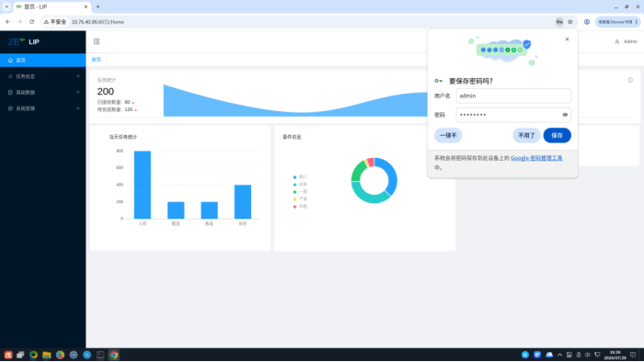Select the 首页 page tab under the header
The image size is (644, 362).
click(96, 60)
